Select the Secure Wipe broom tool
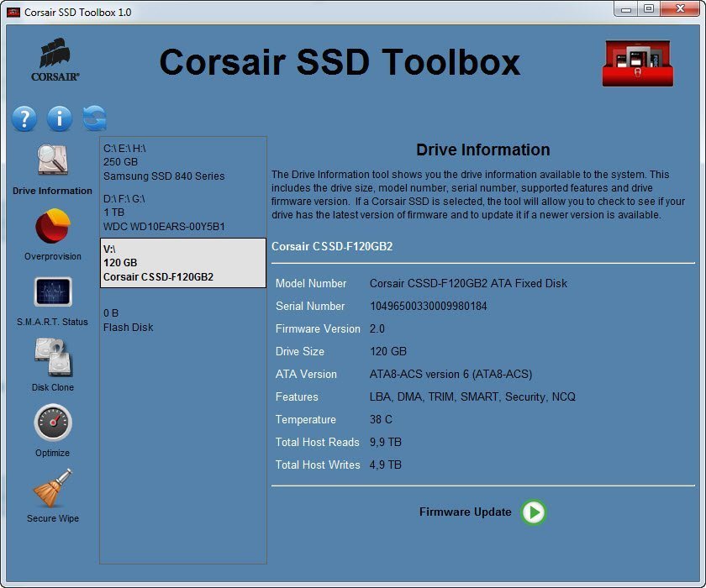 click(x=52, y=489)
